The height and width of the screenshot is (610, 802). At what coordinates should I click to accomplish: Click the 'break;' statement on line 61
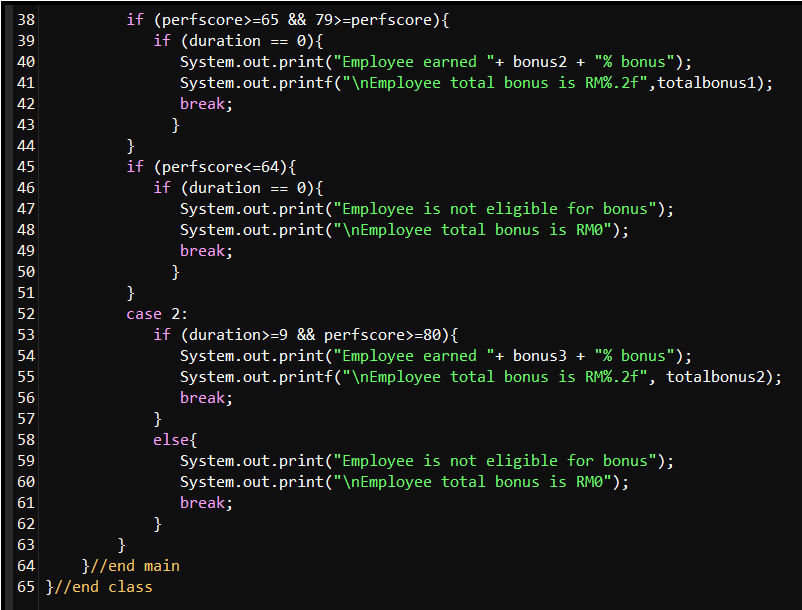point(206,503)
